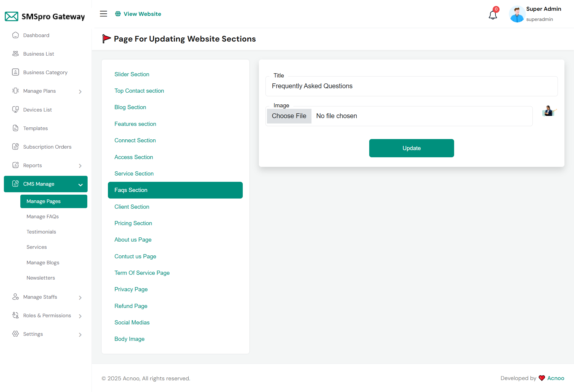The image size is (574, 392).
Task: Click the Subscription Orders icon
Action: coord(16,147)
